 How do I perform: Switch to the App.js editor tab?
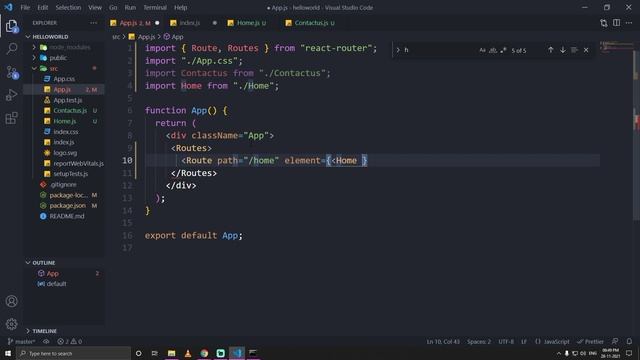click(x=135, y=23)
